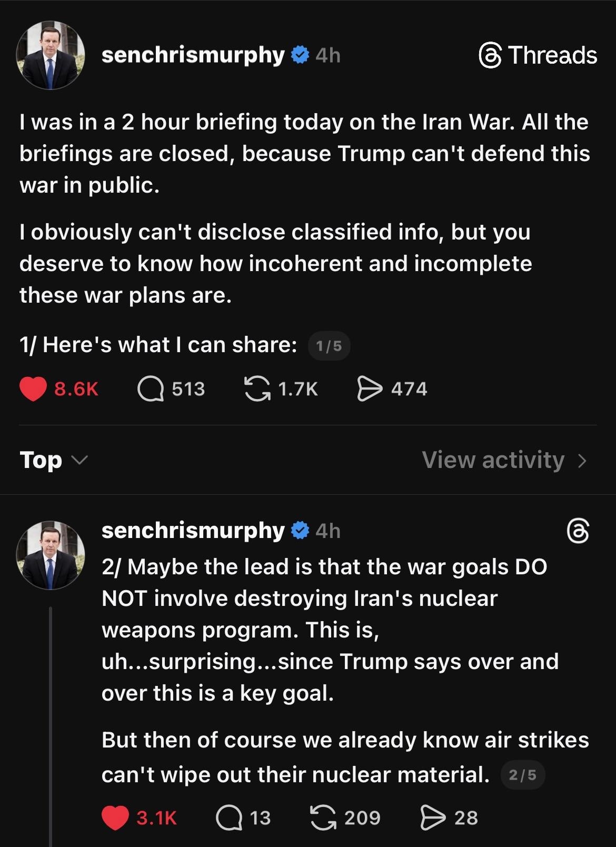Open senchrismurphy username on second post
This screenshot has width=616, height=847.
[x=193, y=530]
